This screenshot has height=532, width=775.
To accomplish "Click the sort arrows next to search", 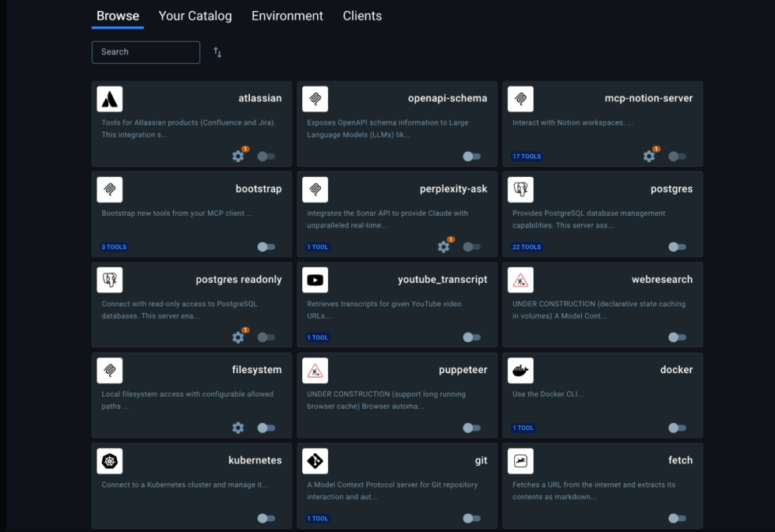I will [217, 52].
